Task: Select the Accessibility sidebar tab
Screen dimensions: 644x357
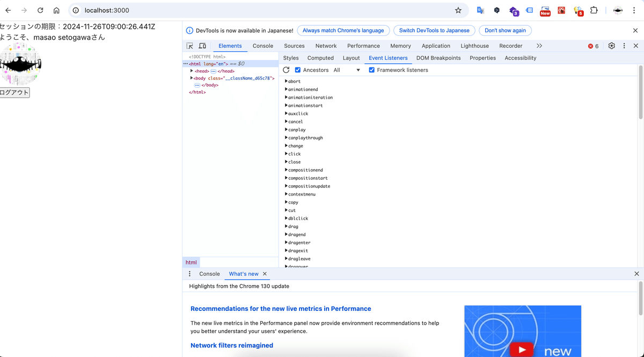Action: pyautogui.click(x=521, y=58)
